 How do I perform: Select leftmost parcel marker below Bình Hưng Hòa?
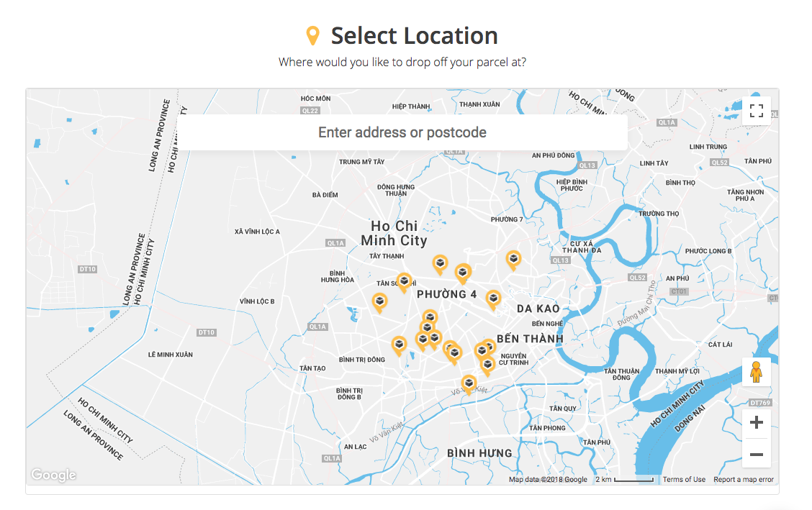(x=379, y=301)
